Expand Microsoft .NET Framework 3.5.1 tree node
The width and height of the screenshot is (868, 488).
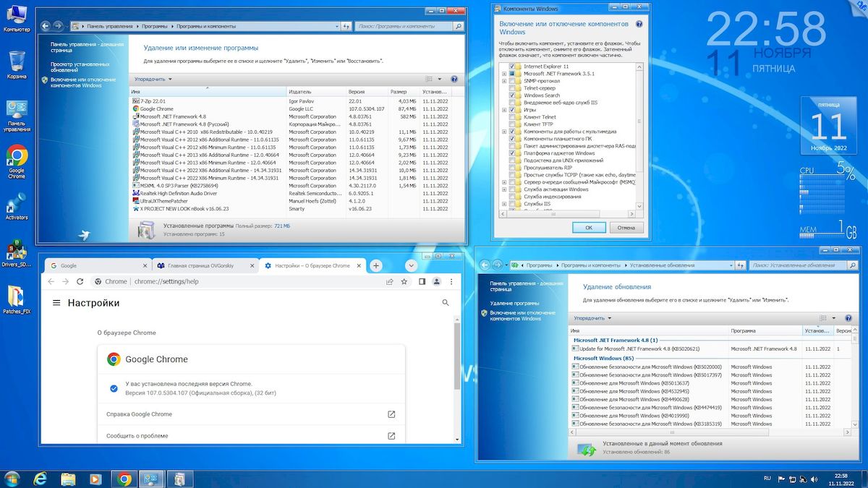click(504, 74)
